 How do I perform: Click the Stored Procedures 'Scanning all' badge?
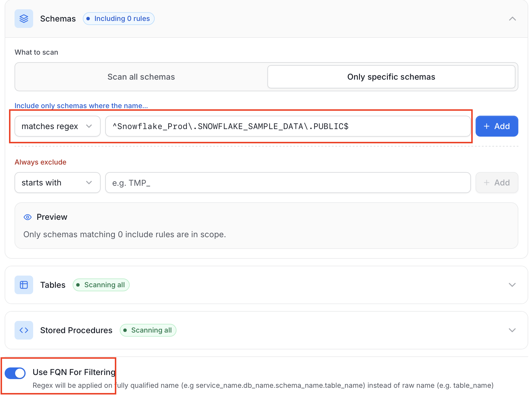click(148, 330)
